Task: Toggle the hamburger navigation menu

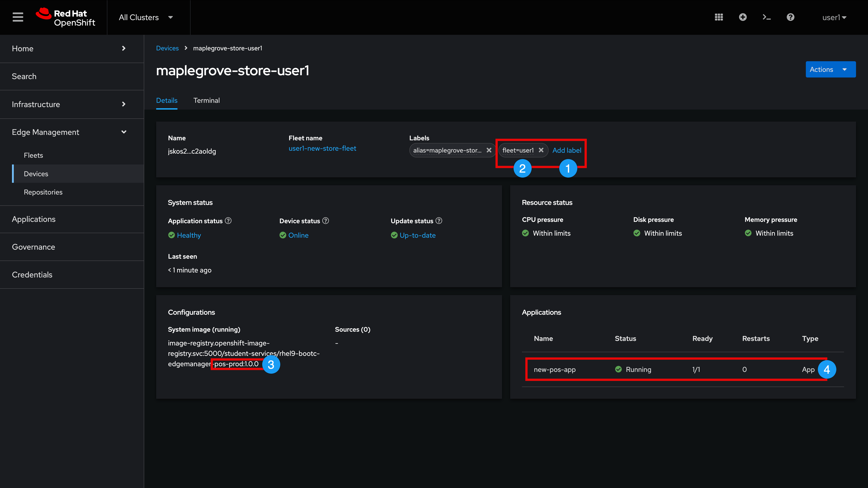Action: tap(18, 17)
